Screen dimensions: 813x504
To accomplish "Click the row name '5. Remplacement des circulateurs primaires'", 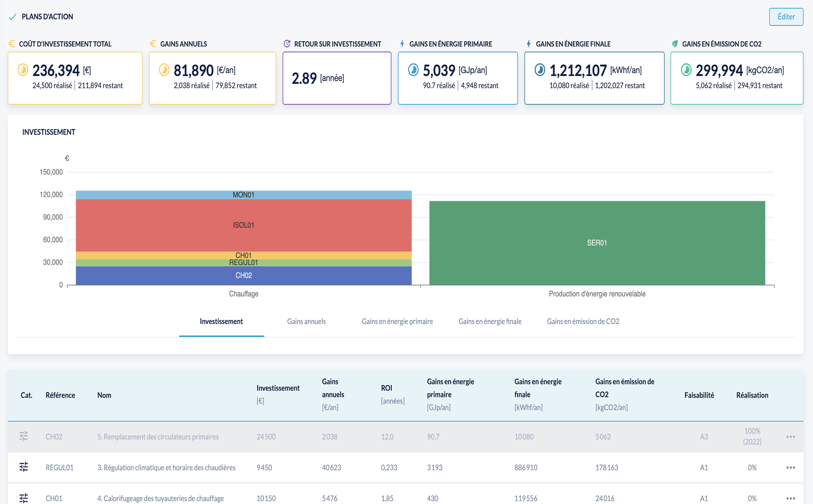I will pos(158,437).
